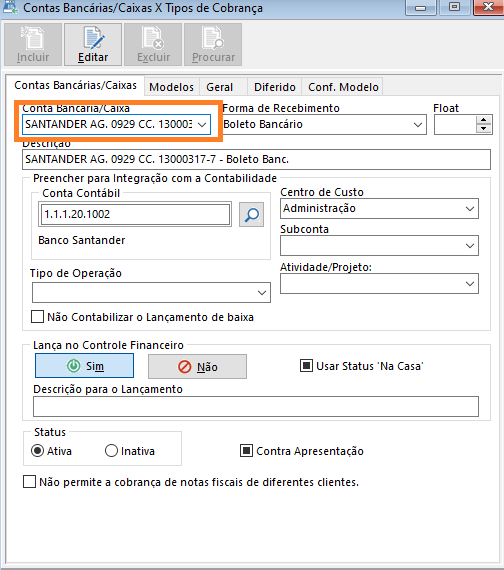The width and height of the screenshot is (504, 570).
Task: Toggle the Contra Apresentação checkbox
Action: coord(247,451)
